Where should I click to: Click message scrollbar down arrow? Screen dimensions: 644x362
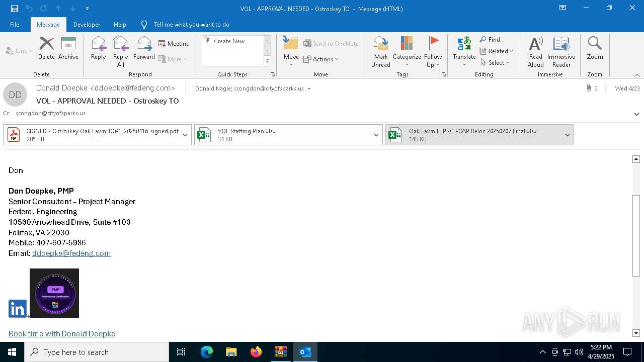[x=636, y=333]
